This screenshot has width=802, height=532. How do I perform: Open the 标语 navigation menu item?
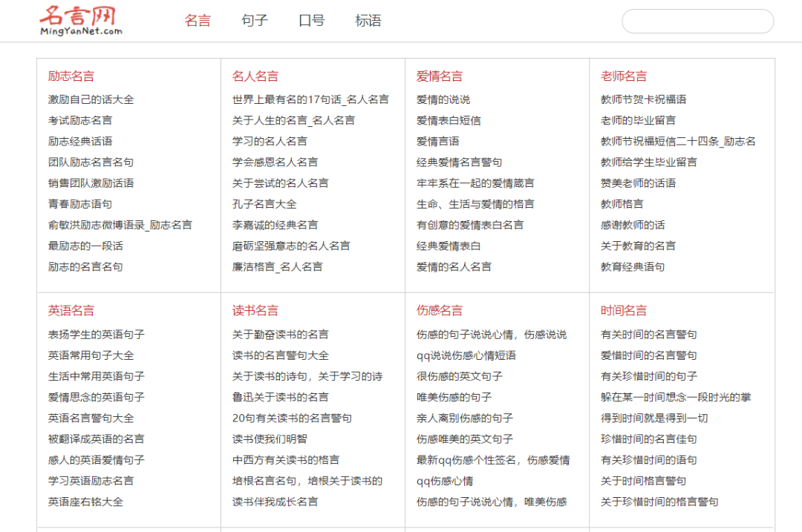click(368, 20)
